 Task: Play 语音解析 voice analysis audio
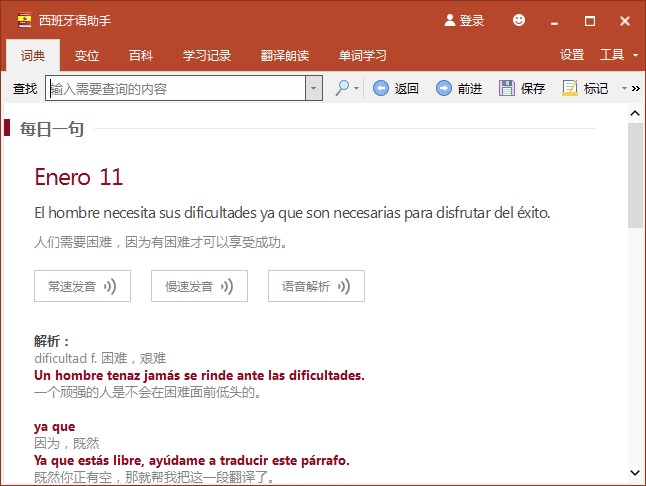(316, 286)
